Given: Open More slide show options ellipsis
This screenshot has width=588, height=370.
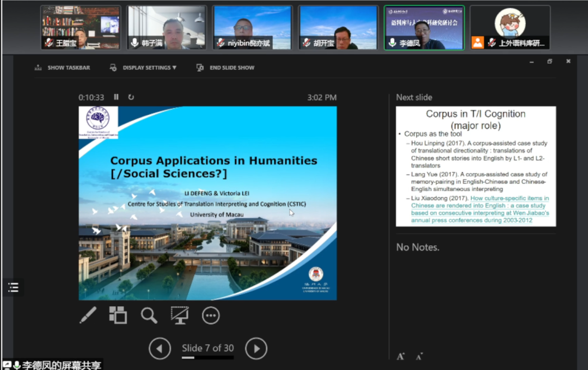Looking at the screenshot, I should point(211,315).
